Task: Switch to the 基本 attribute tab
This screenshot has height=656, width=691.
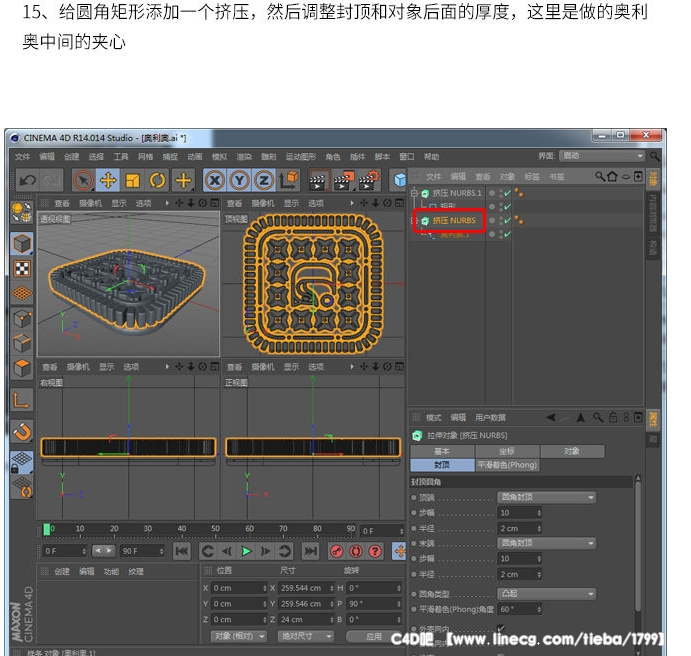Action: 442,451
